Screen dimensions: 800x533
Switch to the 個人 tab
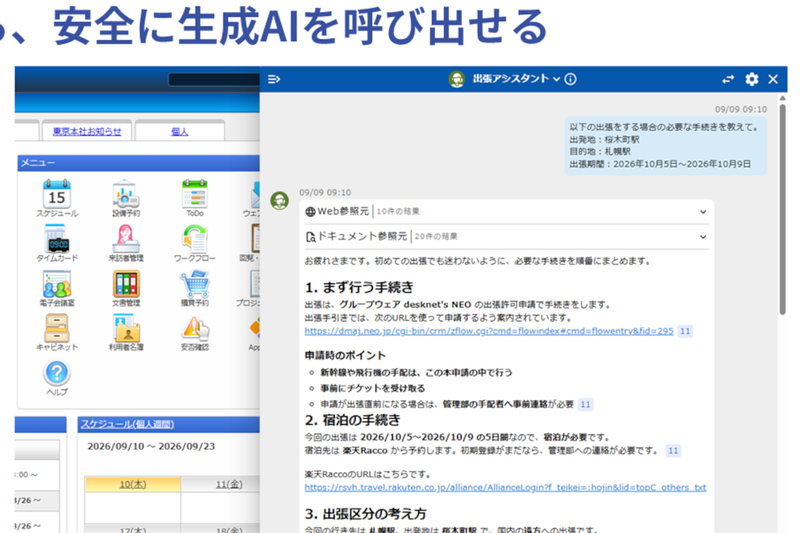tap(180, 132)
